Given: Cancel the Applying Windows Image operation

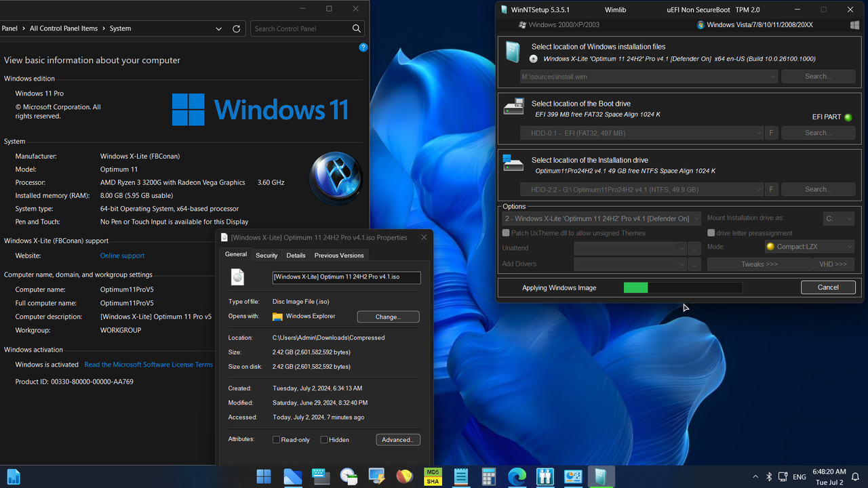Looking at the screenshot, I should coord(828,287).
